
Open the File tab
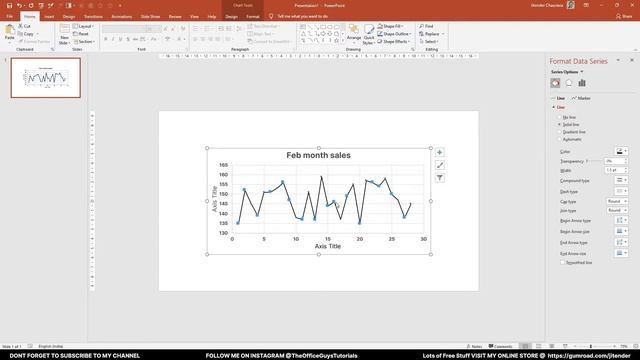coord(9,16)
